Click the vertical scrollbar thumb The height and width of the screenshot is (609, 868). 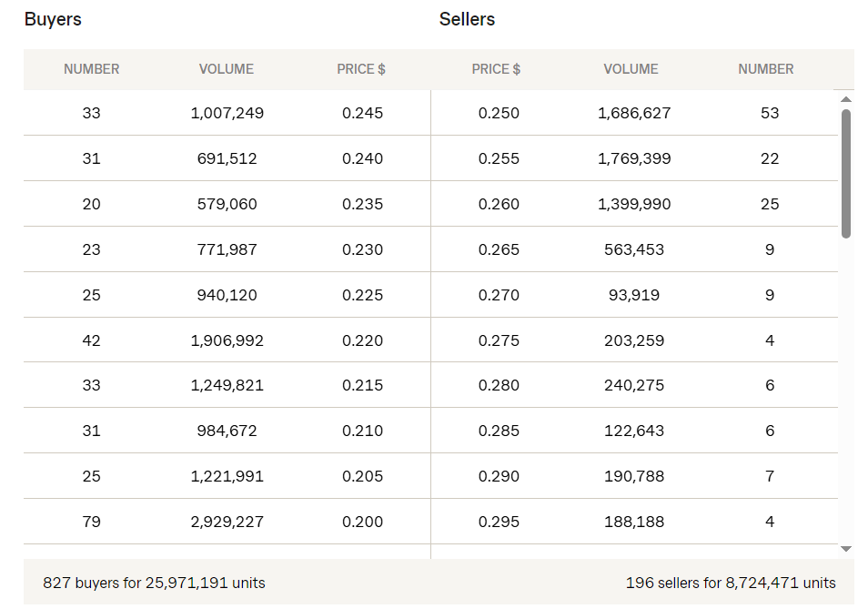pos(846,173)
